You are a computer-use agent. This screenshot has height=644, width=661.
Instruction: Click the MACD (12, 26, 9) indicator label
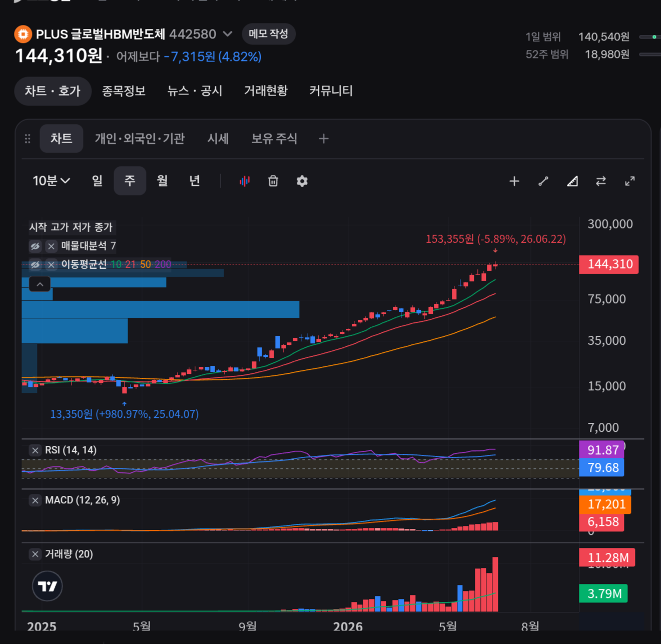pos(83,500)
